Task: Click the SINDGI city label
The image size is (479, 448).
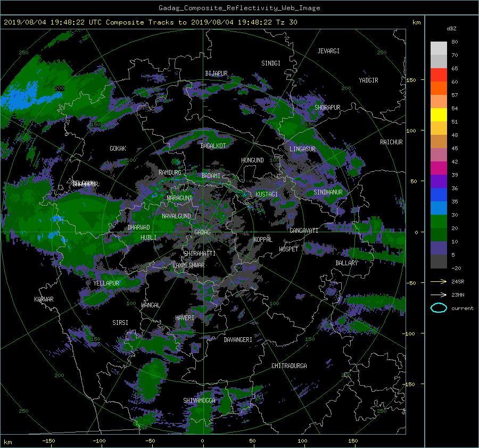Action: coord(271,63)
